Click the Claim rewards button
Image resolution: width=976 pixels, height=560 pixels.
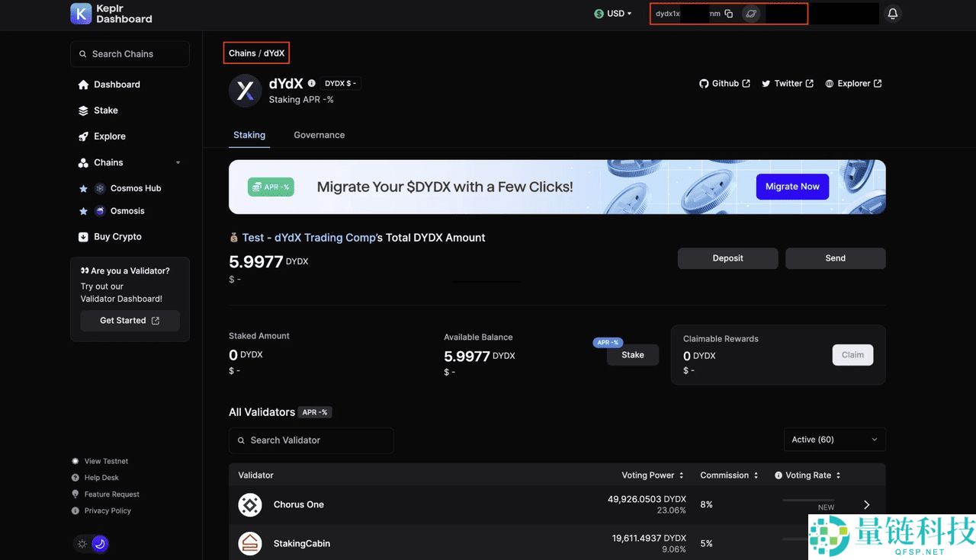point(852,355)
